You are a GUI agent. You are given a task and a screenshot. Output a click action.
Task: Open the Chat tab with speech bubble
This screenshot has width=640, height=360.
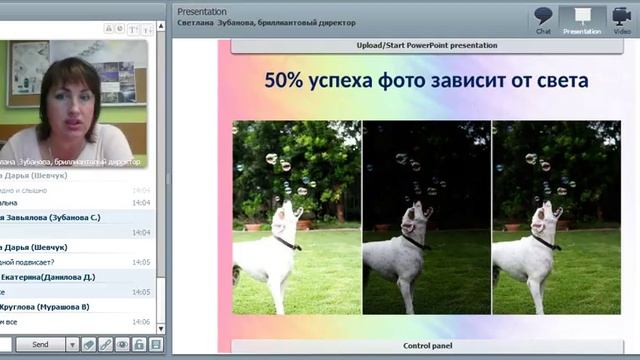click(x=543, y=20)
